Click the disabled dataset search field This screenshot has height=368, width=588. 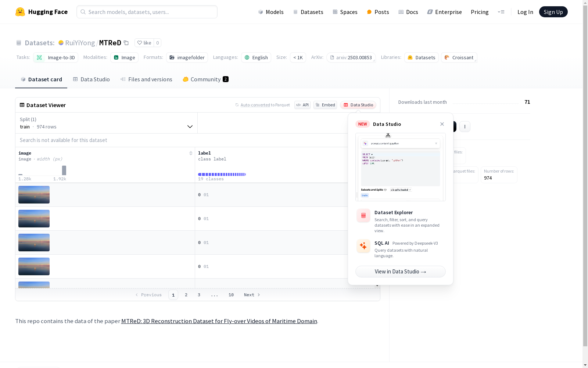click(x=182, y=140)
